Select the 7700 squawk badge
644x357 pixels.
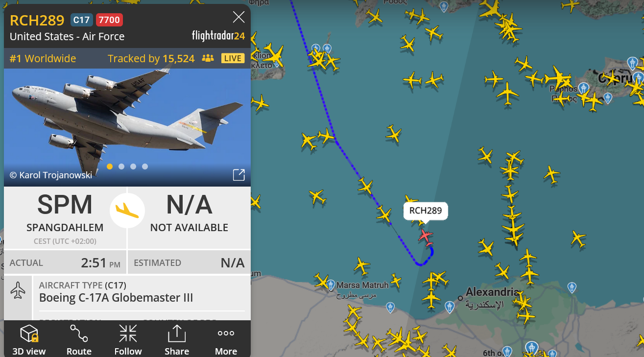(x=109, y=20)
